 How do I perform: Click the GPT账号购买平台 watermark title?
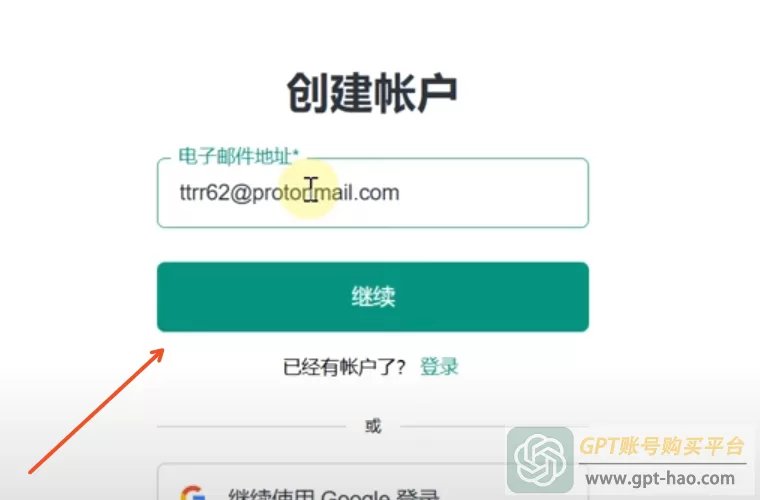661,446
